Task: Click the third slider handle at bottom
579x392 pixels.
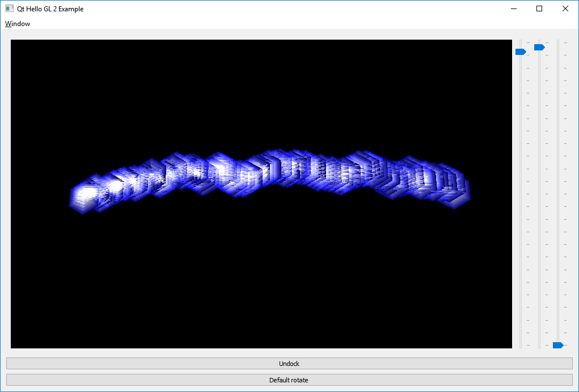Action: coord(558,345)
